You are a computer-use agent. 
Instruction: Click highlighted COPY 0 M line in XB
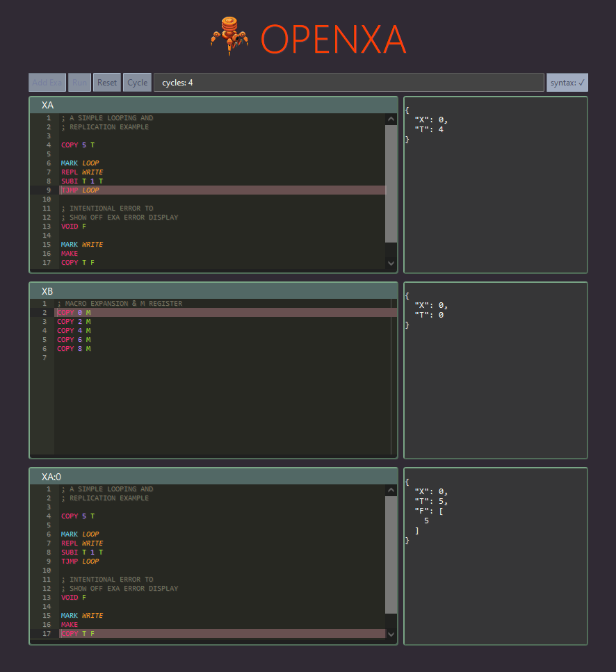(x=227, y=313)
